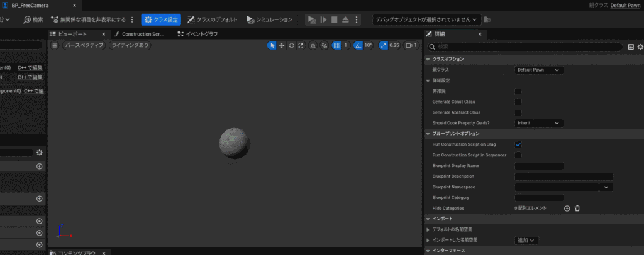Collapse the クラスオプション section

point(428,59)
